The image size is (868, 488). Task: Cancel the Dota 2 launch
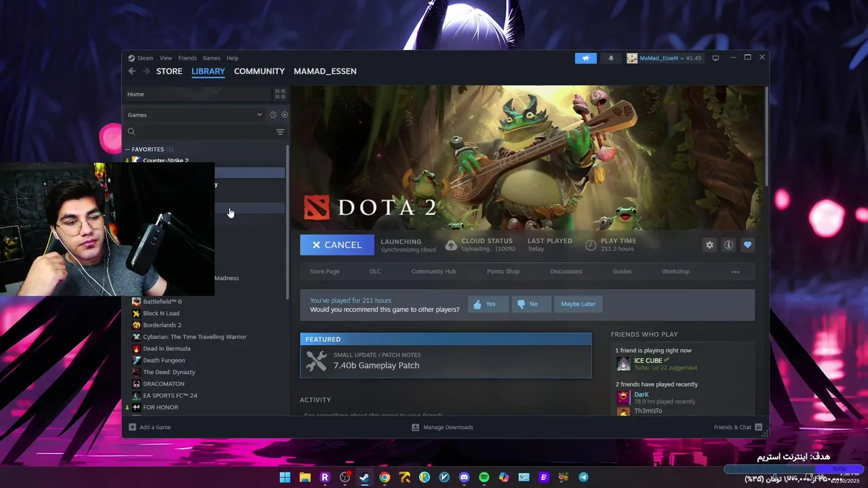tap(337, 245)
